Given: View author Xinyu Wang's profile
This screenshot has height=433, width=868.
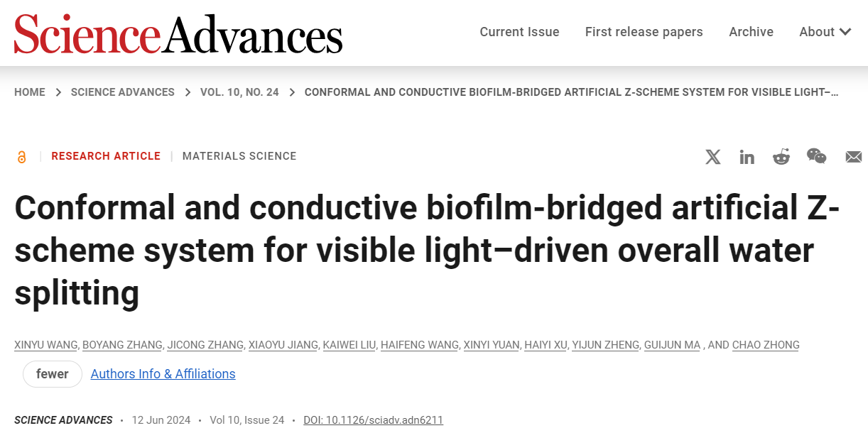Looking at the screenshot, I should coord(45,345).
